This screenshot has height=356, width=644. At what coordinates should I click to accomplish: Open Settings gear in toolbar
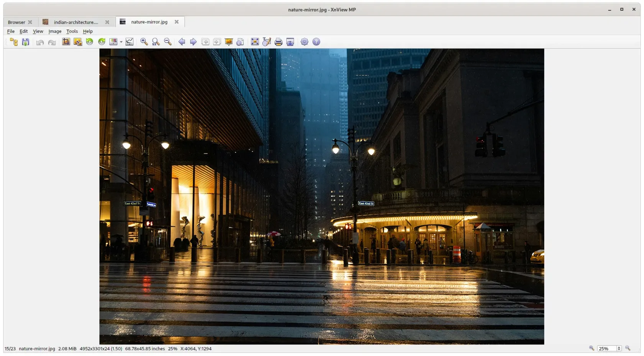(x=304, y=42)
